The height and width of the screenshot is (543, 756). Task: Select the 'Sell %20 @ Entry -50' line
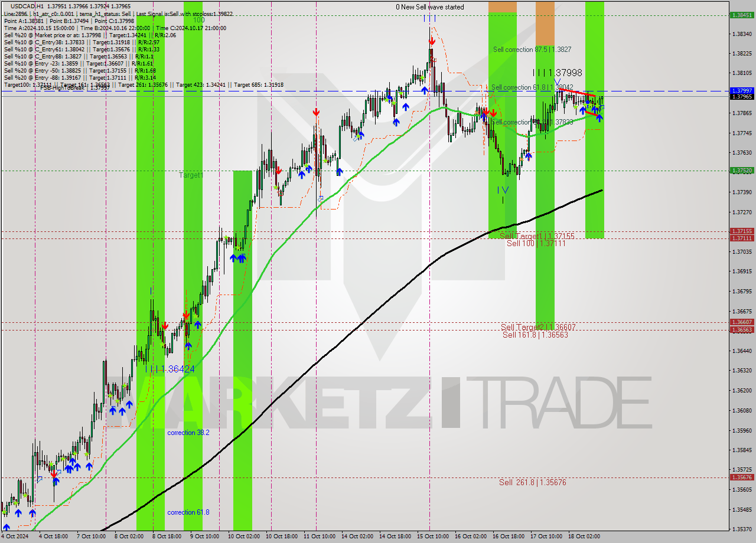click(80, 70)
